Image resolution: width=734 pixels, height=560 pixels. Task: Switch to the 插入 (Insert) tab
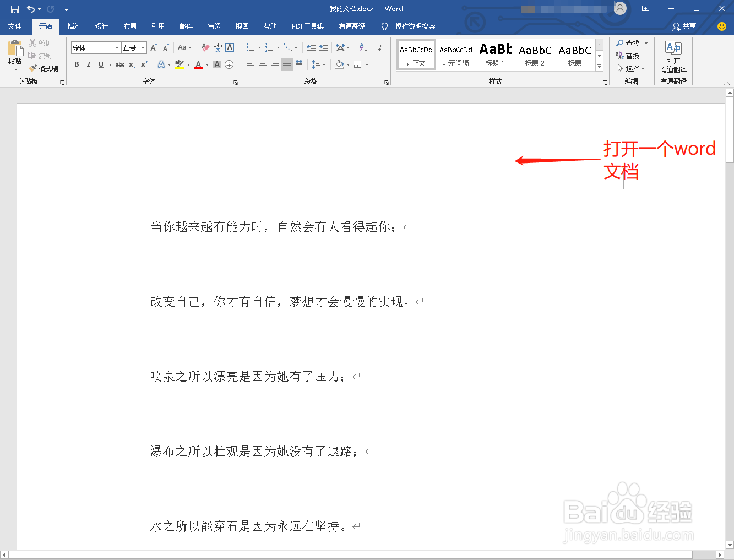click(x=74, y=26)
